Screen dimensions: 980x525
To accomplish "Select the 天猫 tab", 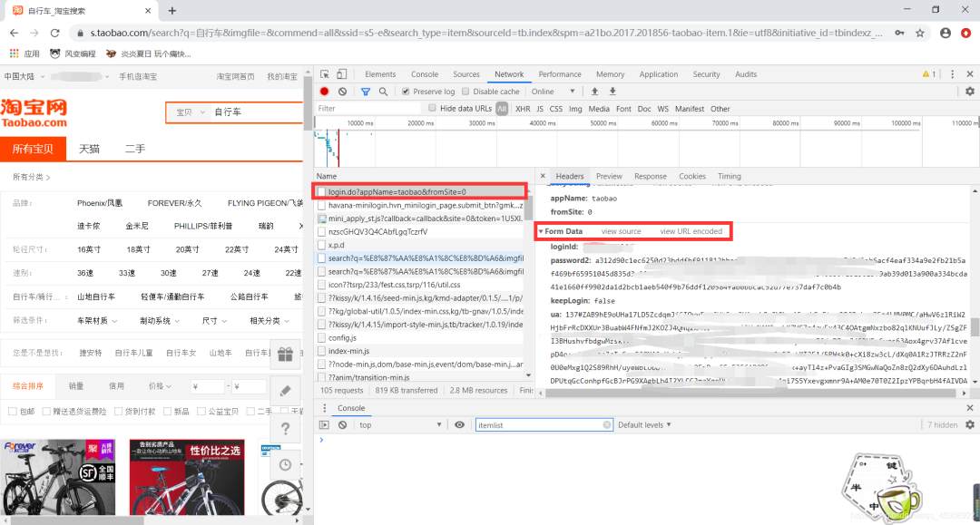I will pos(89,150).
